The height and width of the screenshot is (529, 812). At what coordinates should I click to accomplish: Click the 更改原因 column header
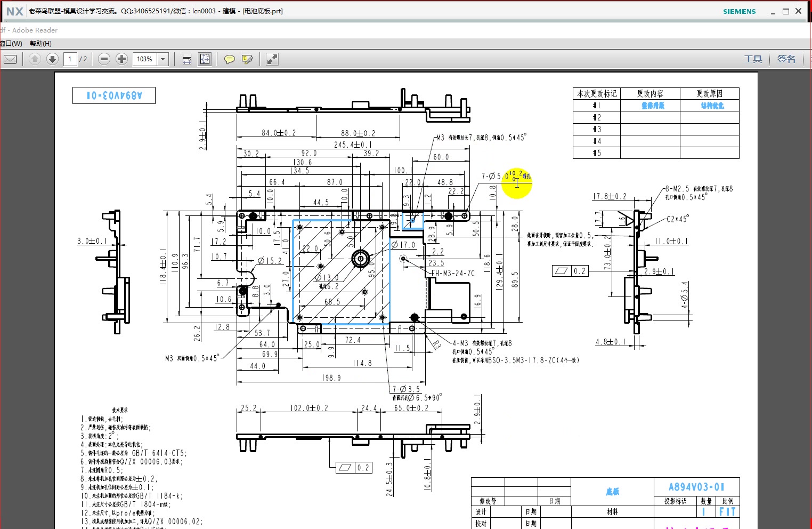tap(710, 94)
